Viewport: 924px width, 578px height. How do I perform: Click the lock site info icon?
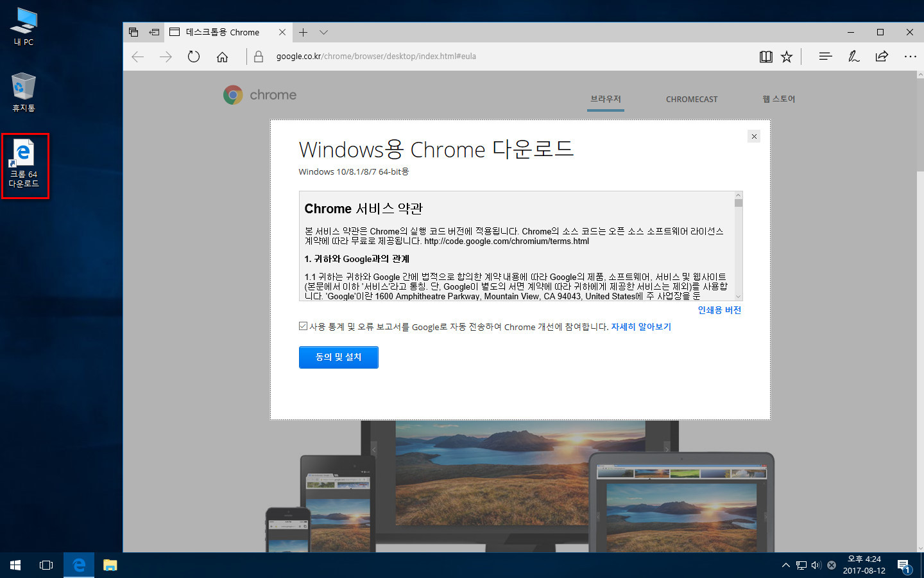click(259, 57)
